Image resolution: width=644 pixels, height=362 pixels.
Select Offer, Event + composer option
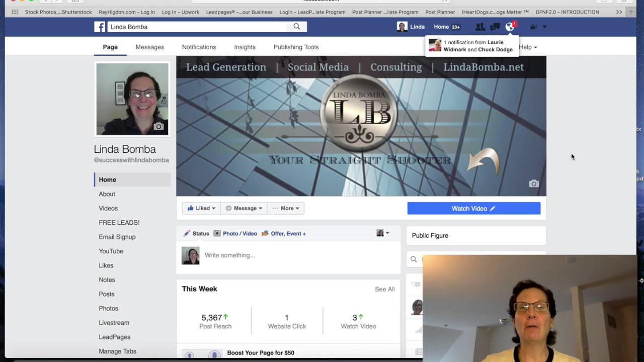coord(283,233)
